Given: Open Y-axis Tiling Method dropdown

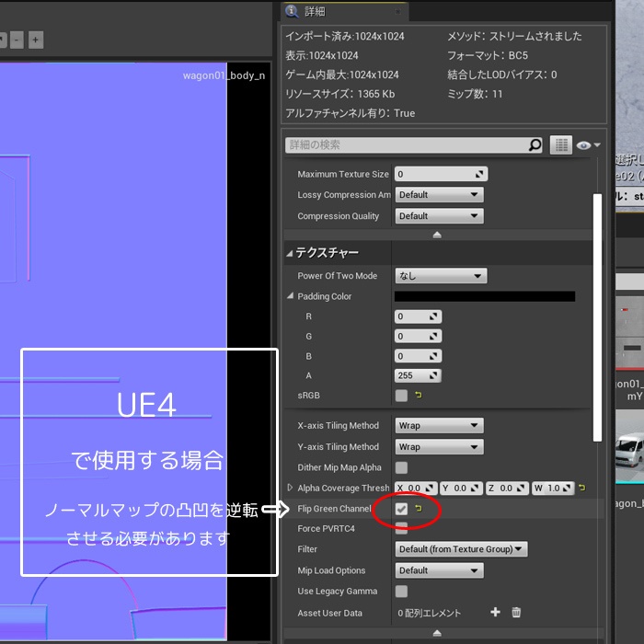Looking at the screenshot, I should coord(439,447).
